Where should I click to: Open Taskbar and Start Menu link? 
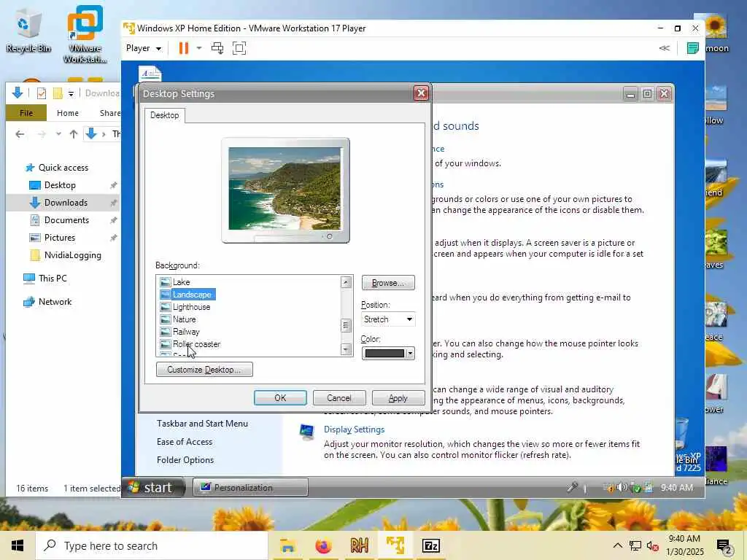click(203, 424)
